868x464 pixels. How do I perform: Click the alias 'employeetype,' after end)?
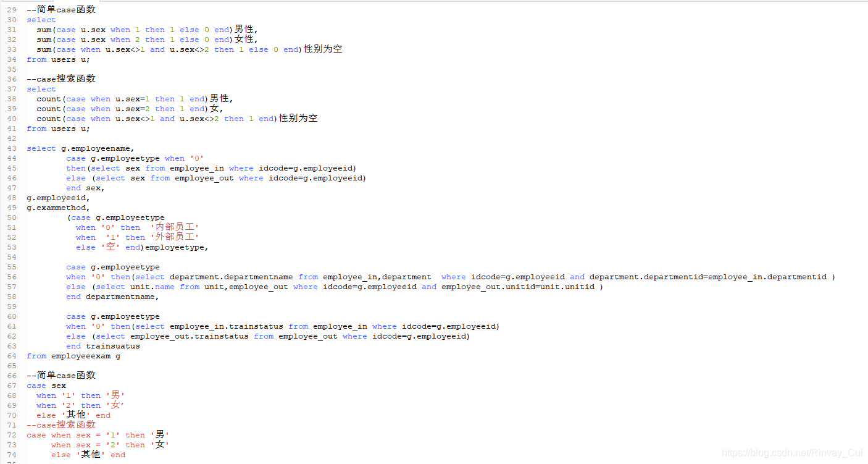tap(177, 247)
